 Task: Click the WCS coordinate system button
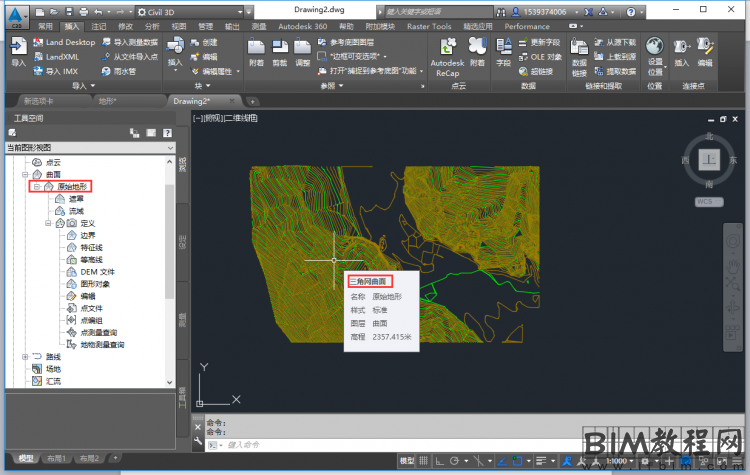pos(708,202)
